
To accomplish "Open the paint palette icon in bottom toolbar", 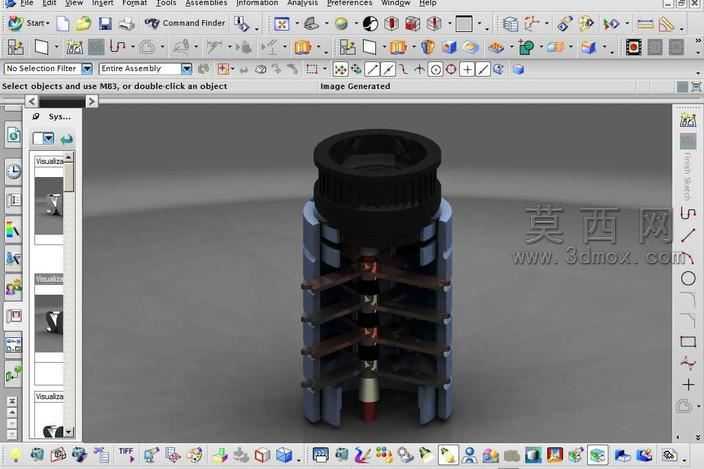I will point(196,455).
